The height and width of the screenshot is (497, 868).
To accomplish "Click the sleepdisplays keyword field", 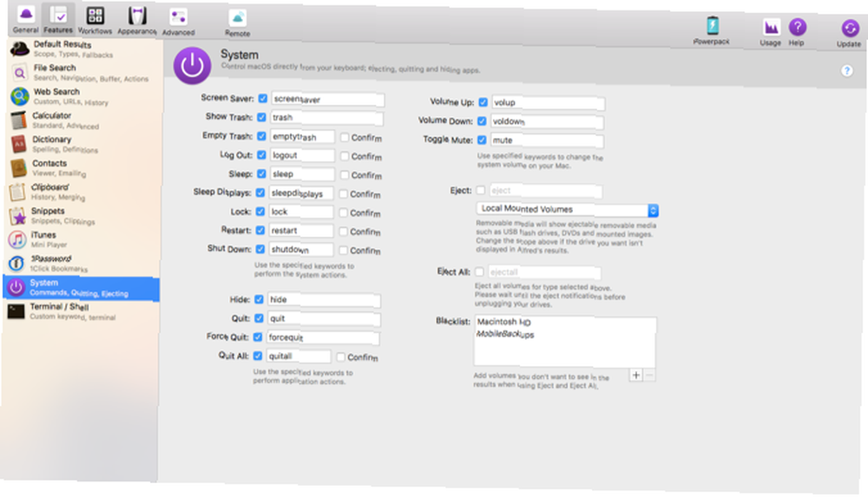I will click(x=301, y=193).
